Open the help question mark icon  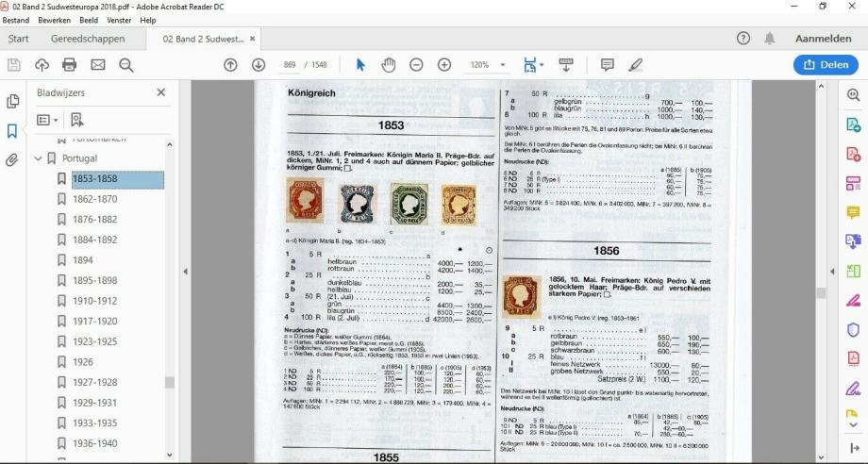pos(743,38)
